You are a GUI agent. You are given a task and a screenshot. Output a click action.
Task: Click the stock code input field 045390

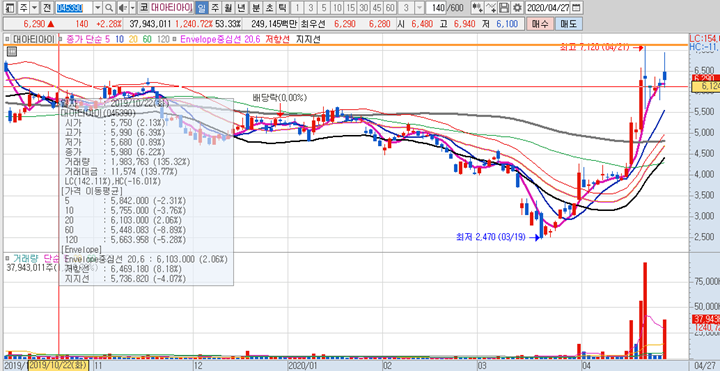[74, 8]
